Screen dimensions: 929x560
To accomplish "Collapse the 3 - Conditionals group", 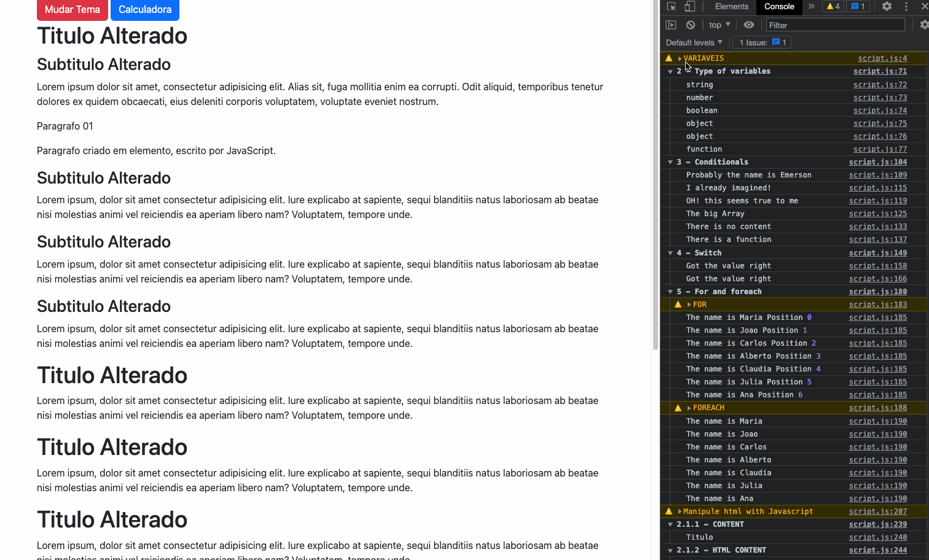I will [x=670, y=163].
